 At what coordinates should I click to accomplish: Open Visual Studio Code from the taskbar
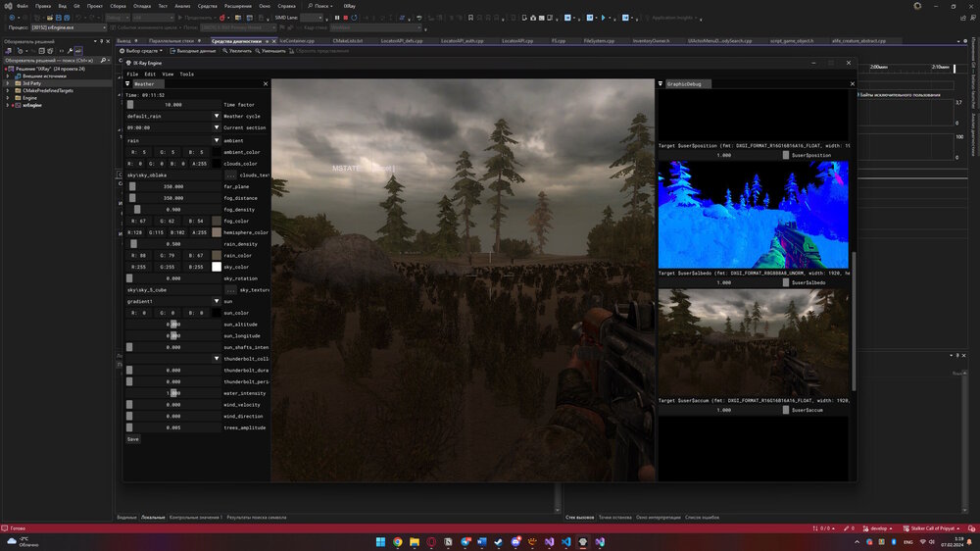point(566,541)
